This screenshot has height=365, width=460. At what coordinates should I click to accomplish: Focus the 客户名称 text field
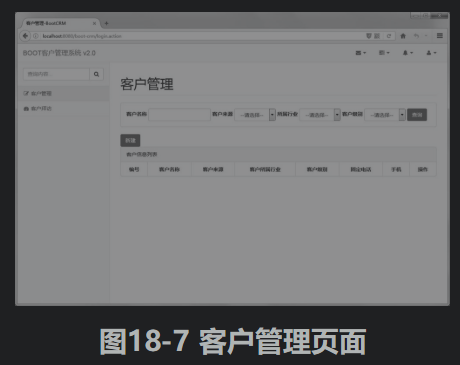[x=179, y=115]
